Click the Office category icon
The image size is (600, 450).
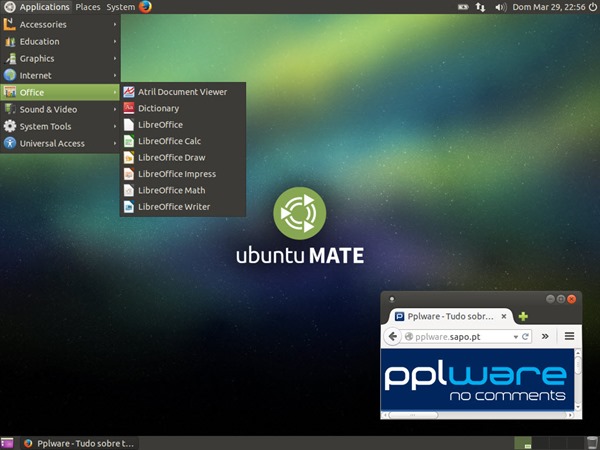[10, 92]
